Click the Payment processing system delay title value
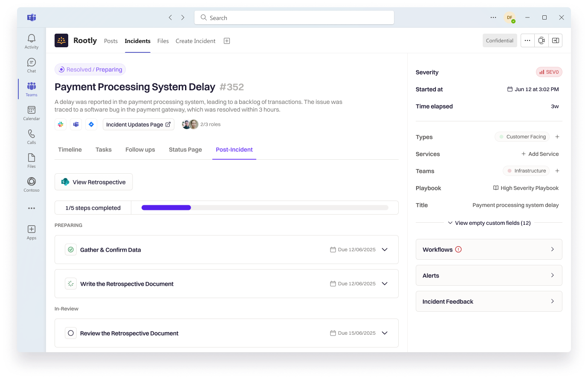The height and width of the screenshot is (379, 588). [x=516, y=205]
